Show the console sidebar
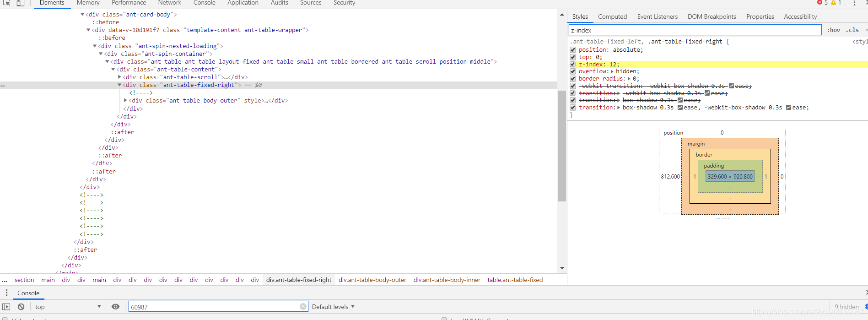 click(6, 307)
